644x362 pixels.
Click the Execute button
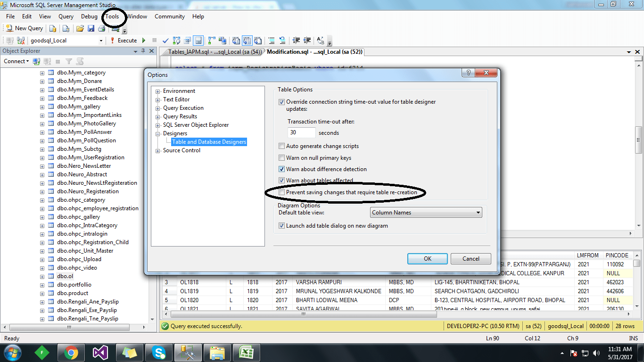pos(123,41)
